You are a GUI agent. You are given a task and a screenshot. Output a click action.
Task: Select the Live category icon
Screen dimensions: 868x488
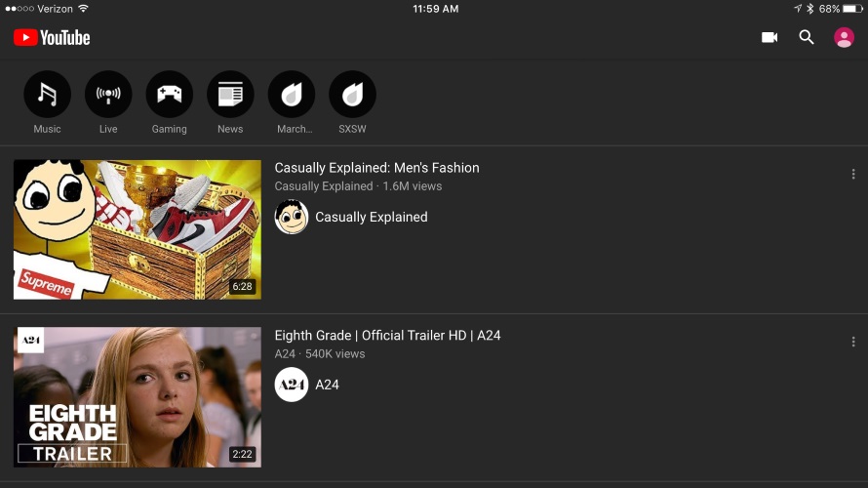(108, 94)
